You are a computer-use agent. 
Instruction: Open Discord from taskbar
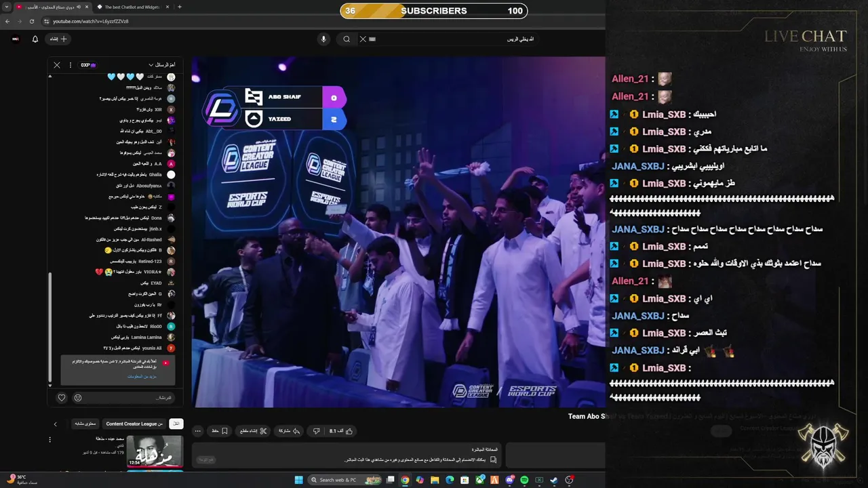509,480
